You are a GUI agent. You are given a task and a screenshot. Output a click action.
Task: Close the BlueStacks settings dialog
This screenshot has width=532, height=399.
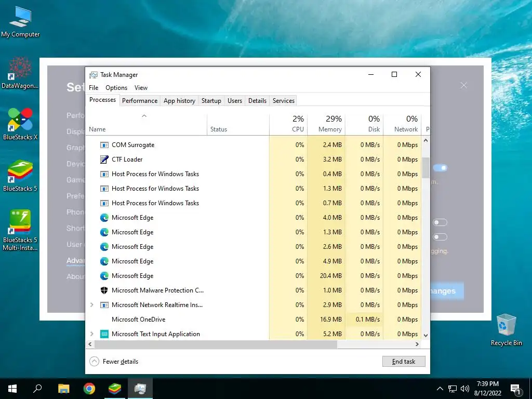(x=464, y=86)
